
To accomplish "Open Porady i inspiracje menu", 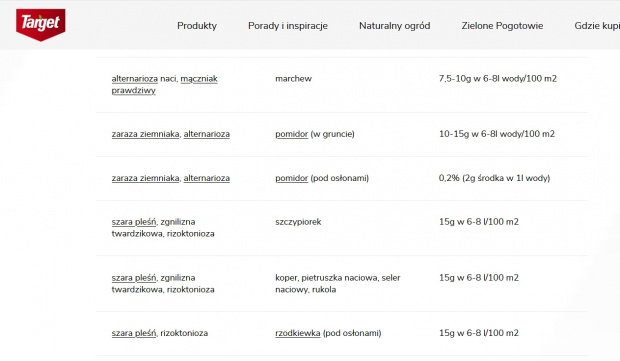I will pyautogui.click(x=288, y=26).
